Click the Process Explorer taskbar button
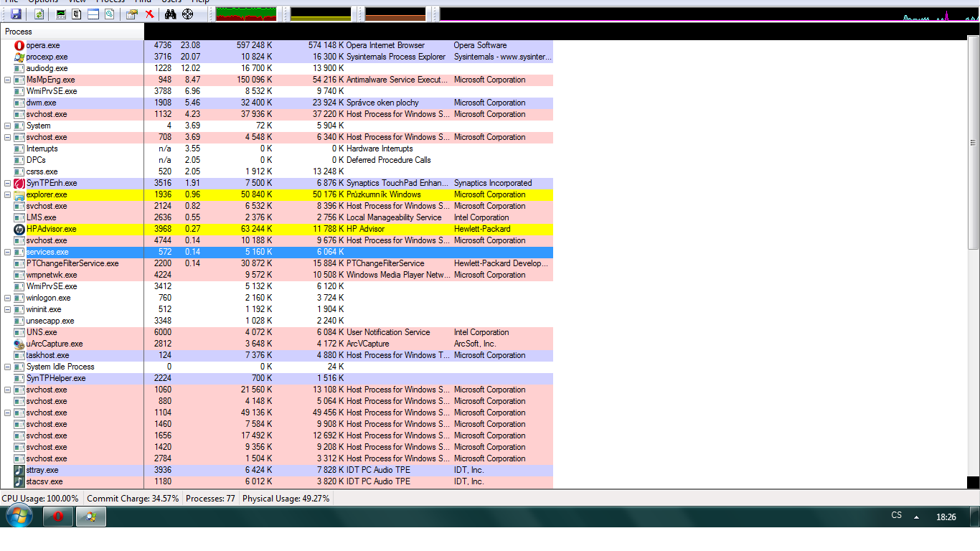 (91, 517)
